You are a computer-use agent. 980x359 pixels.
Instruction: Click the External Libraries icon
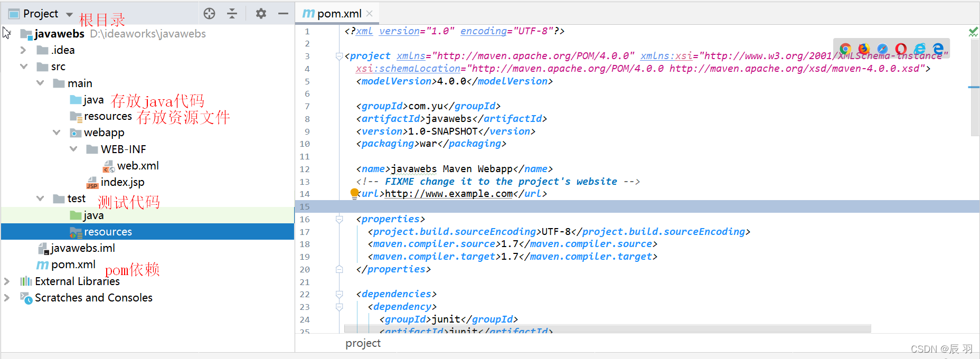(x=26, y=281)
